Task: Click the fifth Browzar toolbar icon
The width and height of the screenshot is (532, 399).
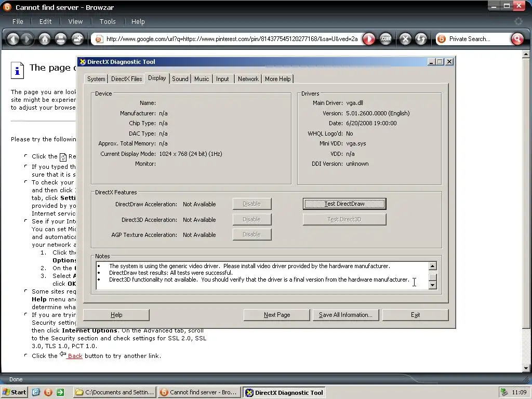Action: click(77, 39)
